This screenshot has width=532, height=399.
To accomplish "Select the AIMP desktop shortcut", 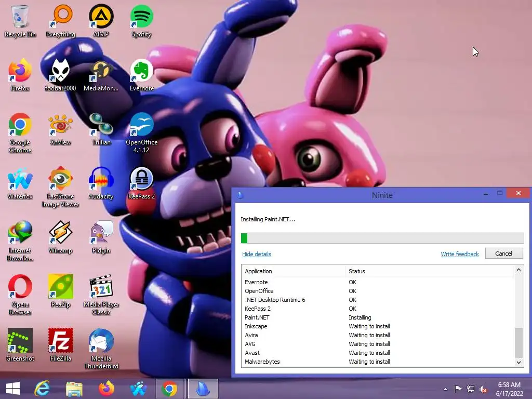I will pyautogui.click(x=101, y=20).
